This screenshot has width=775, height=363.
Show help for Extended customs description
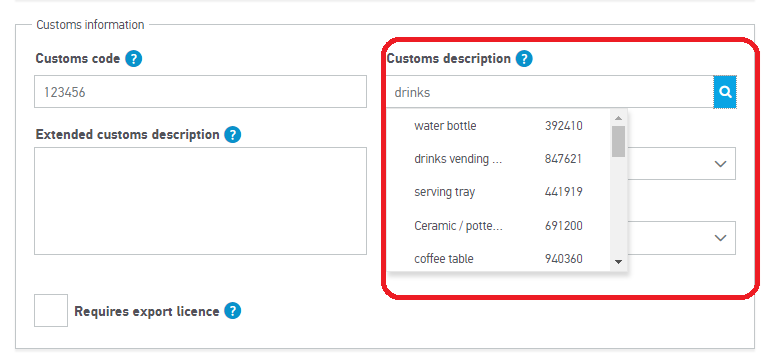[232, 135]
